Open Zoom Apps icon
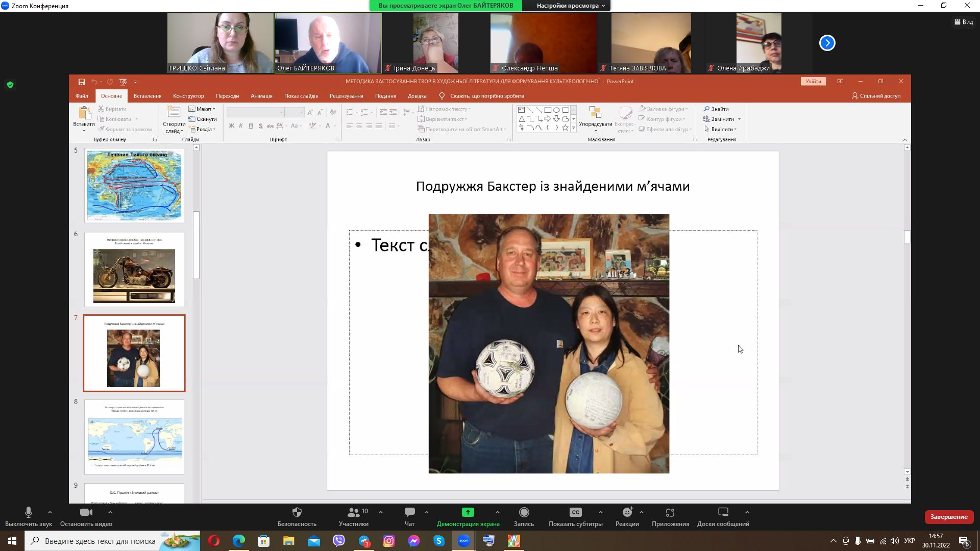 670,512
